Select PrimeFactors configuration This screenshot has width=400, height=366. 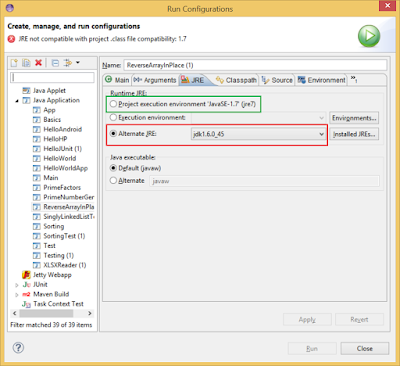point(62,187)
